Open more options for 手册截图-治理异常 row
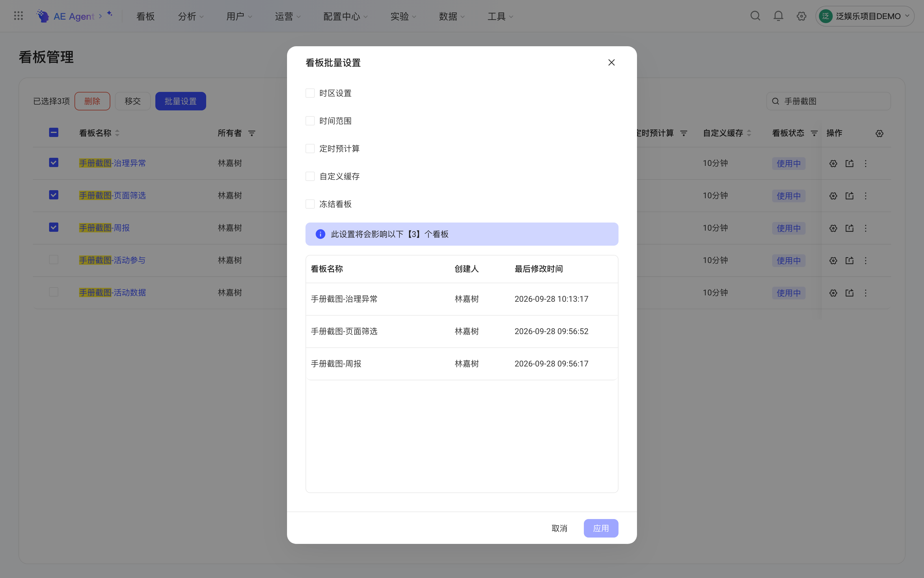This screenshot has height=578, width=924. [866, 164]
